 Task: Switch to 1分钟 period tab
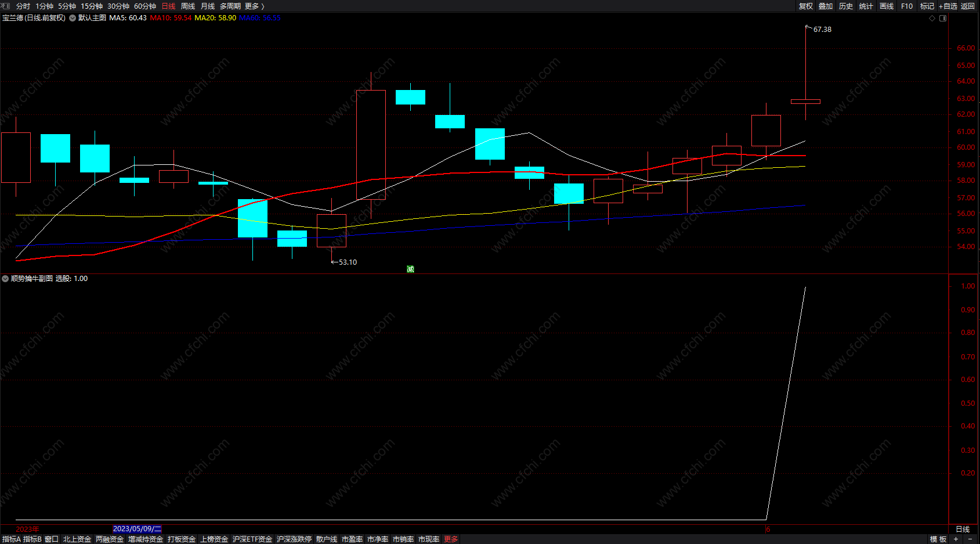pyautogui.click(x=45, y=6)
